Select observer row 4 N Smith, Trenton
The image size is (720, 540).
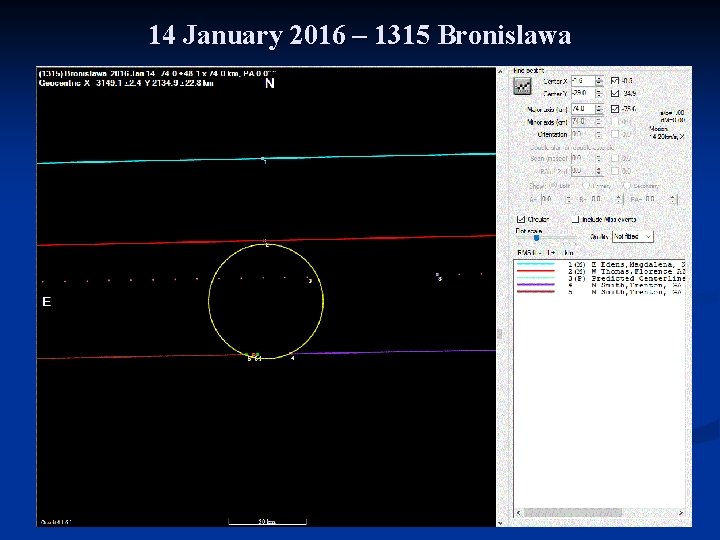click(x=600, y=285)
